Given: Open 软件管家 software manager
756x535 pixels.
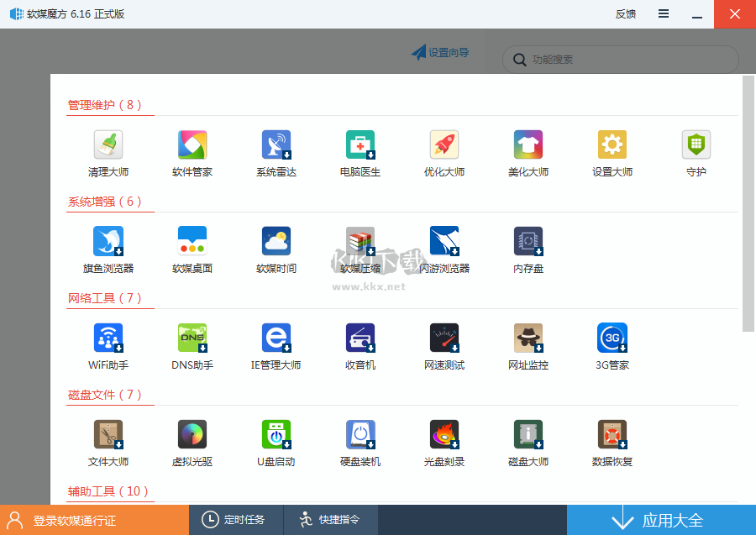Looking at the screenshot, I should (x=192, y=153).
